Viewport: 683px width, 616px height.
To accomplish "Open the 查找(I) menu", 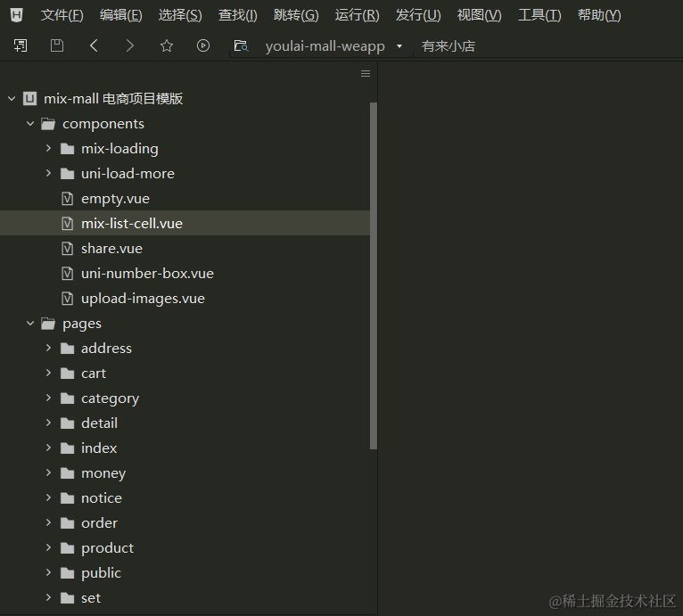I will tap(238, 15).
